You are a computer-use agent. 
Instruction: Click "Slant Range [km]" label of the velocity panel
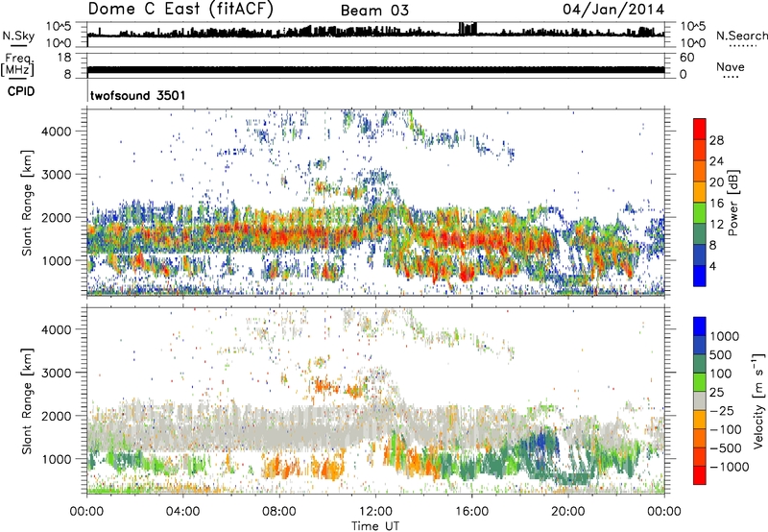pyautogui.click(x=27, y=401)
